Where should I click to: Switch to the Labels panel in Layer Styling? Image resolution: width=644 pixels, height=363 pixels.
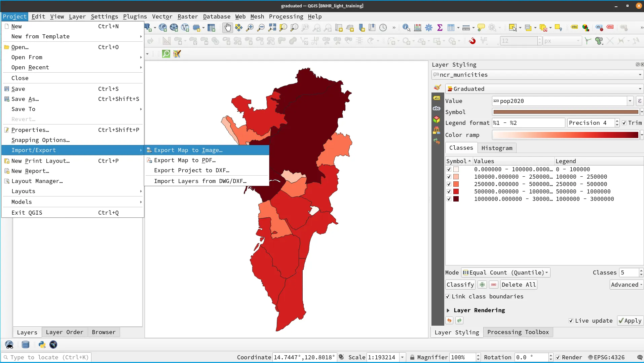tap(437, 98)
